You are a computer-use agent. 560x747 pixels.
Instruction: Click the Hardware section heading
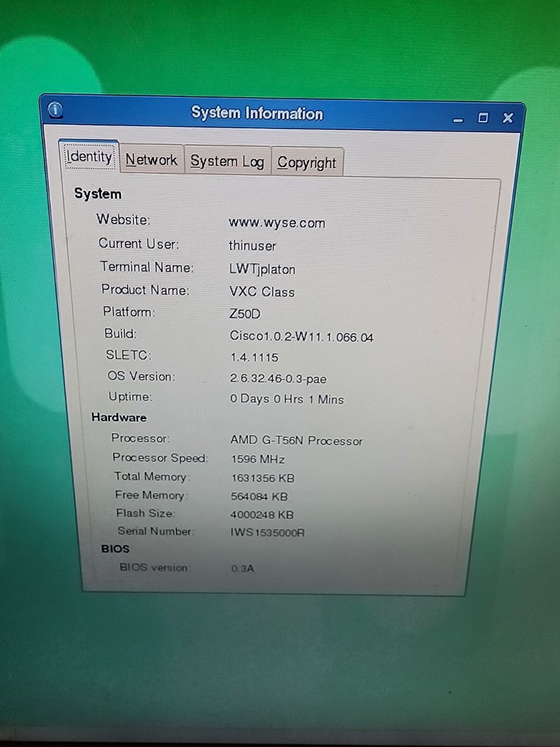click(x=119, y=418)
